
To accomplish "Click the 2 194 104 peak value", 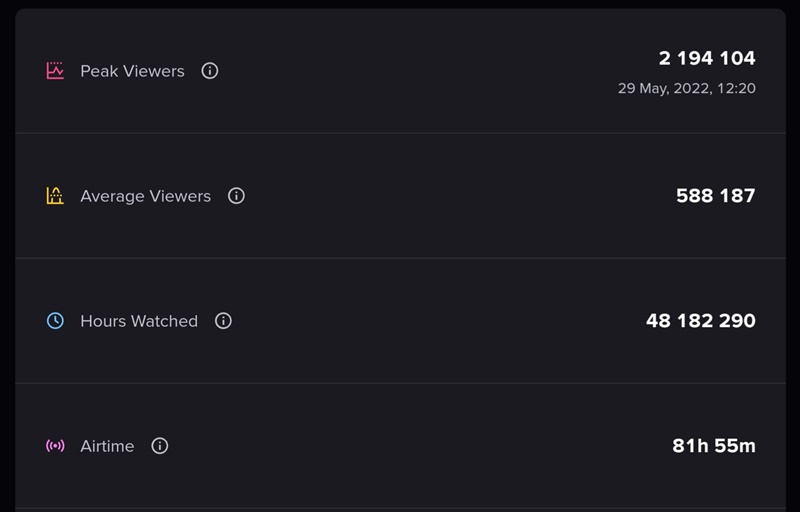I will pos(707,58).
